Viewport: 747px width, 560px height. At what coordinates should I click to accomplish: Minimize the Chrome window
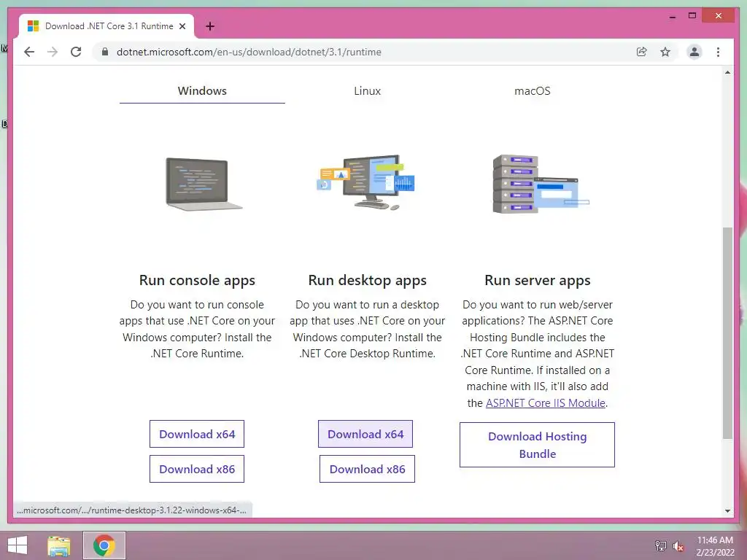pos(672,16)
